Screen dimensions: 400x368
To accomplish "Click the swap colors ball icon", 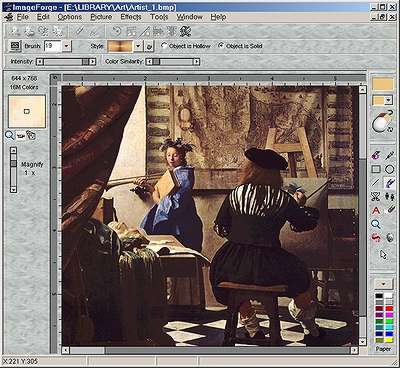I will [x=383, y=122].
